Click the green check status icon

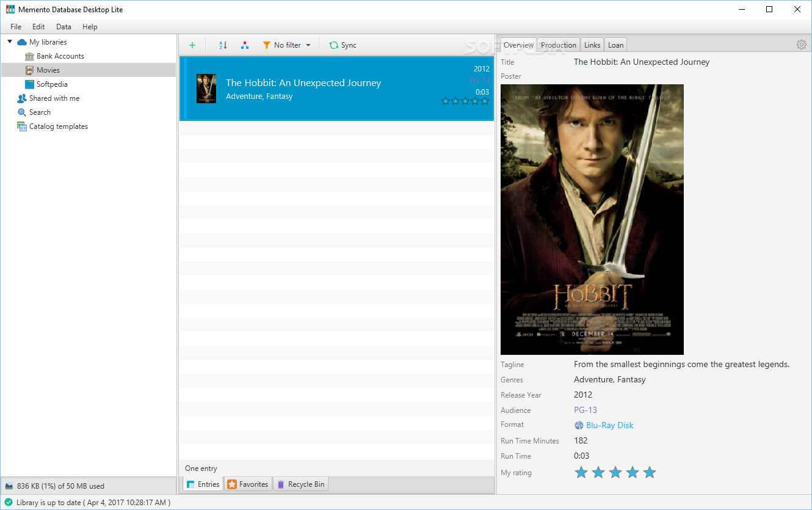pos(9,502)
